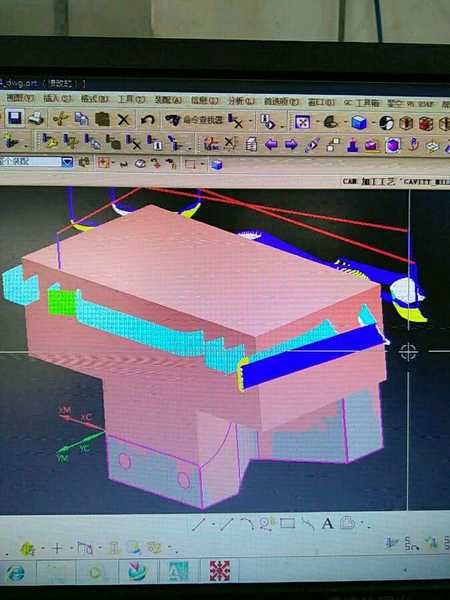Click the 命令查找器 command finder button
450x600 pixels.
(194, 120)
